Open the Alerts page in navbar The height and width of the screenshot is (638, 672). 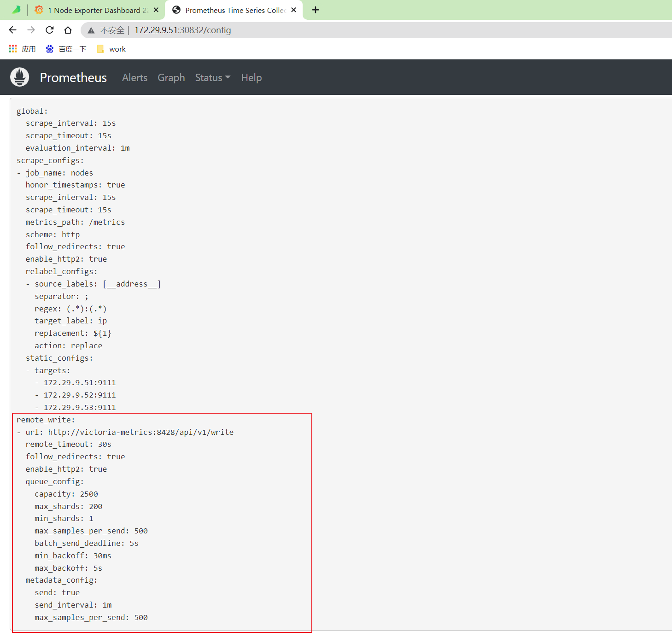(x=135, y=77)
